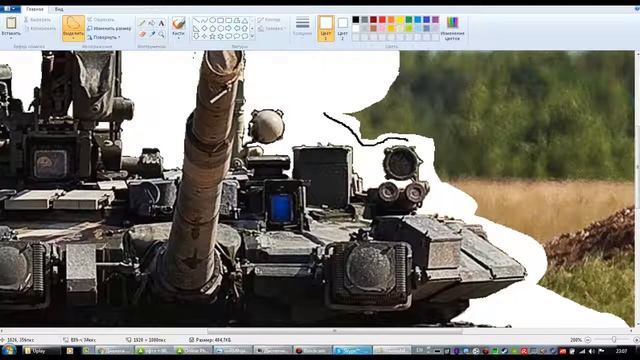The height and width of the screenshot is (360, 640).
Task: Pick the dark red color swatch
Action: coord(373,20)
